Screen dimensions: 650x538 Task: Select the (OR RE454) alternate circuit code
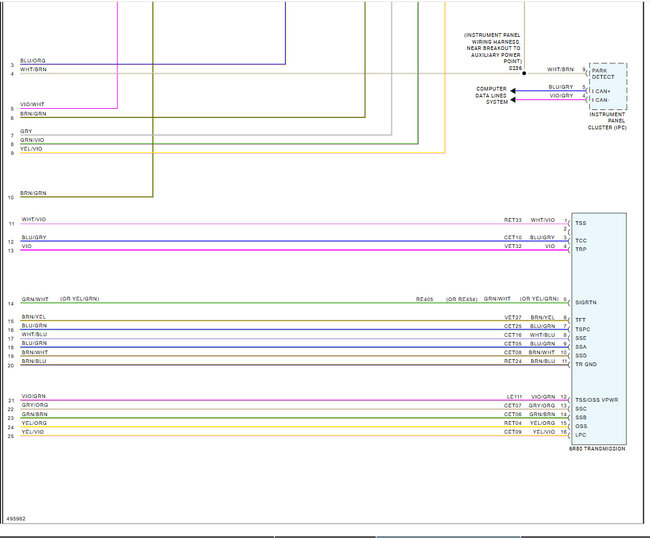[462, 299]
